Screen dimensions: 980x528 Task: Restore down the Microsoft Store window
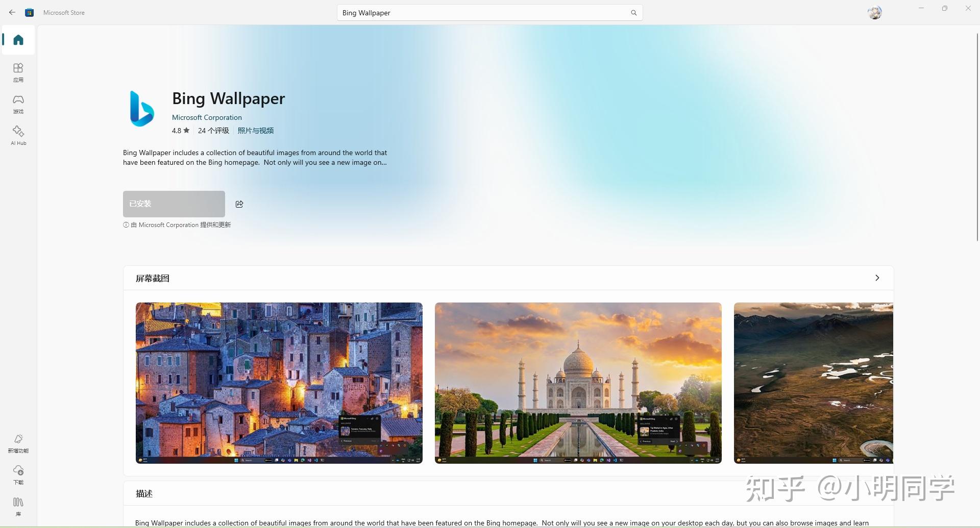pos(945,8)
